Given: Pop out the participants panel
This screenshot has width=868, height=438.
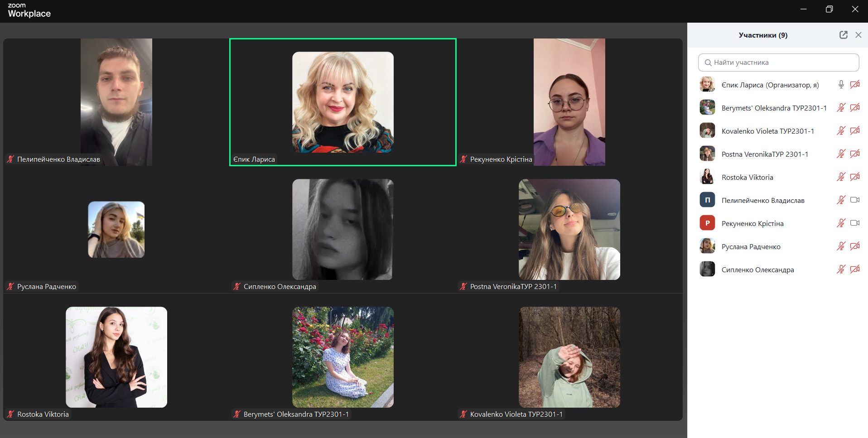Looking at the screenshot, I should click(843, 35).
